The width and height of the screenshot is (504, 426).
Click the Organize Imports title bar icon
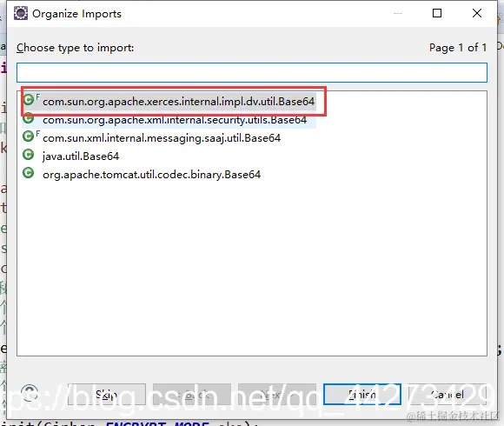[21, 14]
